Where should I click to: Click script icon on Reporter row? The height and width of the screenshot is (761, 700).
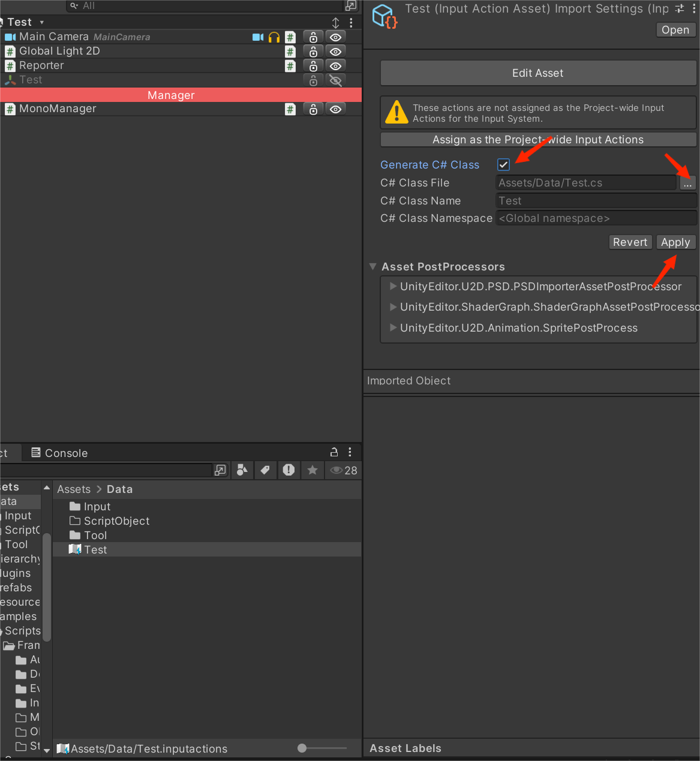click(x=290, y=66)
